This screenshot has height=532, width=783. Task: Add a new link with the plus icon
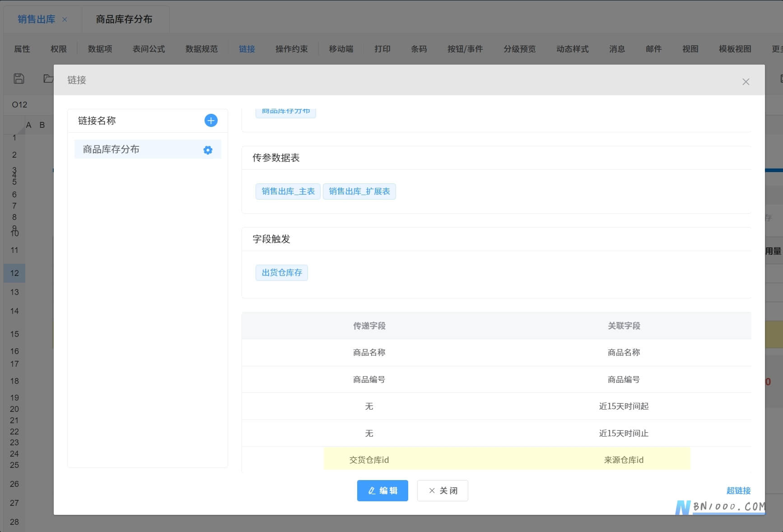pos(211,121)
